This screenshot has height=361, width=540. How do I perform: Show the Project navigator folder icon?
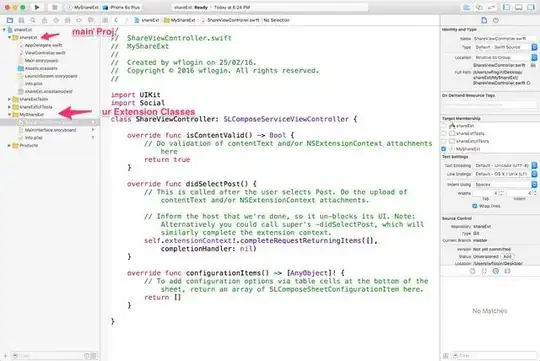pos(10,20)
